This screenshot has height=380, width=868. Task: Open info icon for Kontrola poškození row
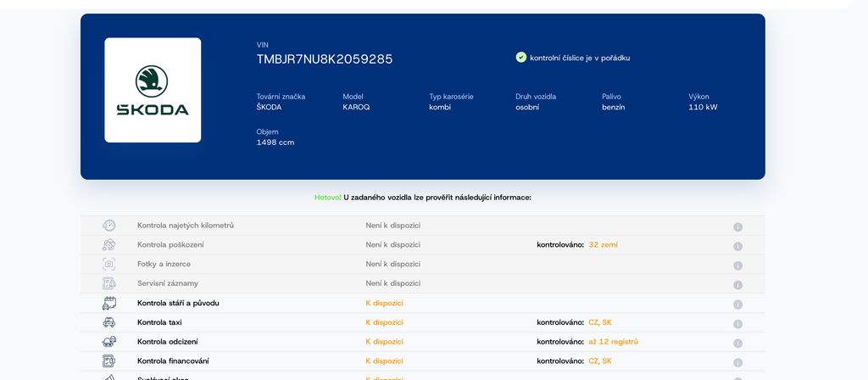(x=738, y=247)
